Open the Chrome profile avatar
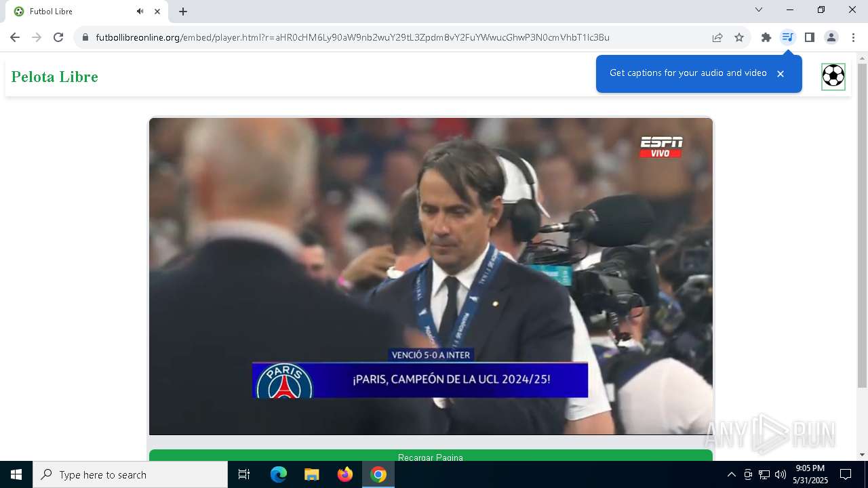Viewport: 868px width, 488px height. [x=831, y=37]
